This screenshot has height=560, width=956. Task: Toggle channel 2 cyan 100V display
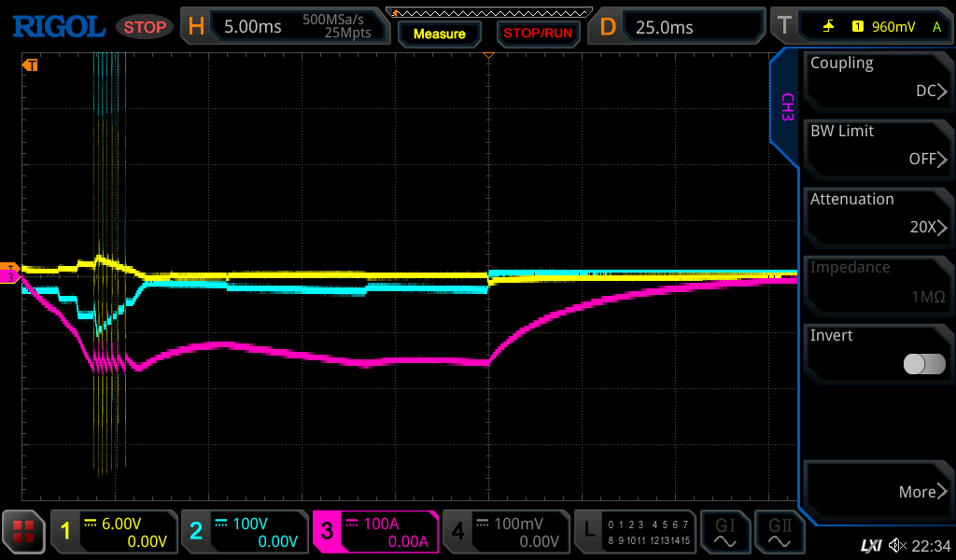coord(243,532)
